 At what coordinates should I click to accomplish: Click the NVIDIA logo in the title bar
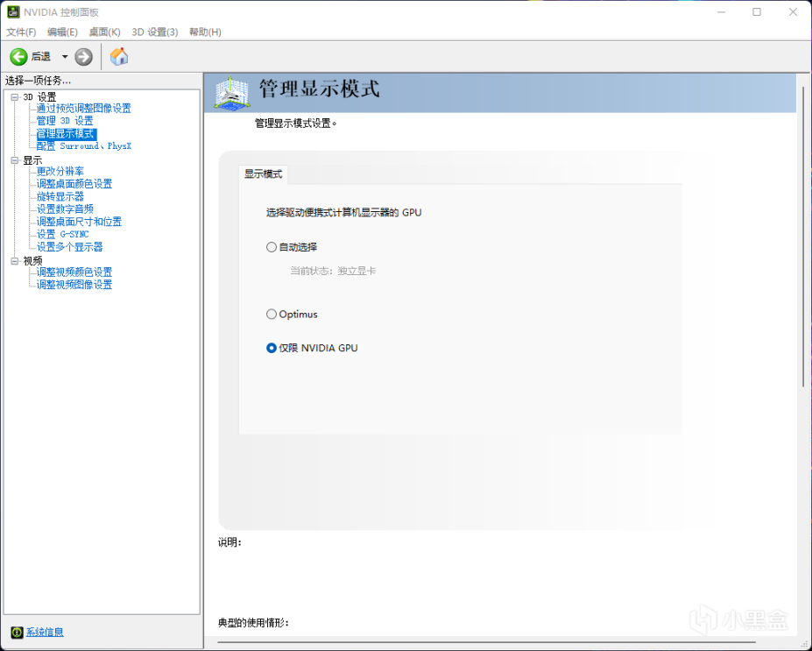(x=13, y=12)
